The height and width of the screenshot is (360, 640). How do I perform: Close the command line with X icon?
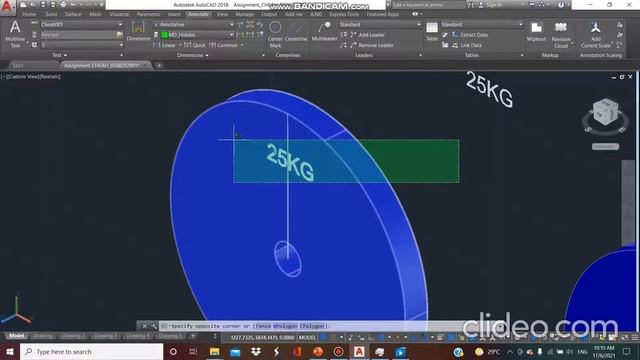(144, 326)
